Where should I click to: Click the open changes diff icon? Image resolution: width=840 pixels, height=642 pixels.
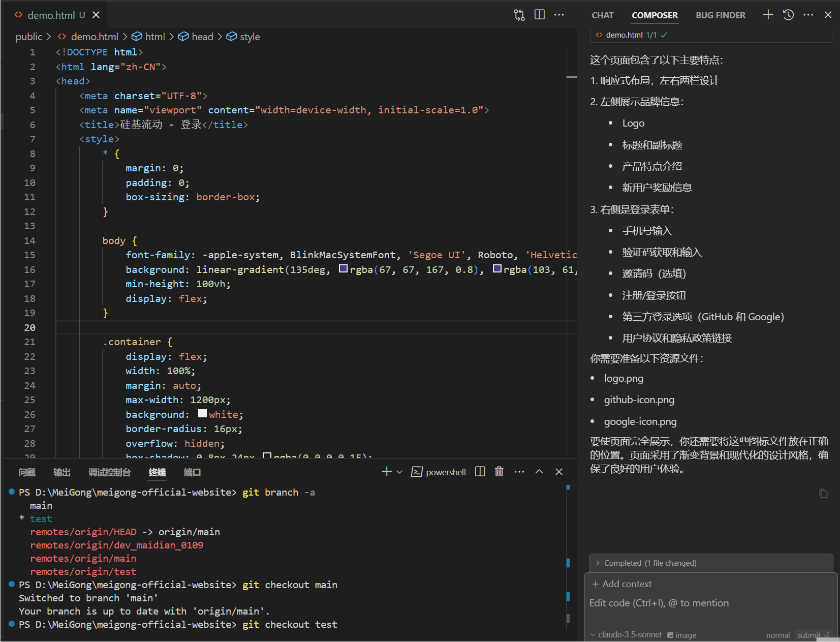[x=519, y=15]
